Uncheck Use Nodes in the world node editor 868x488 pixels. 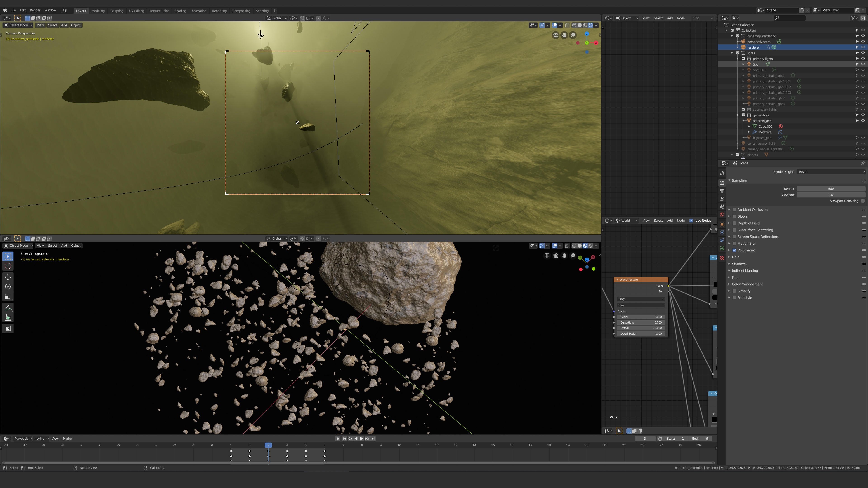(691, 221)
